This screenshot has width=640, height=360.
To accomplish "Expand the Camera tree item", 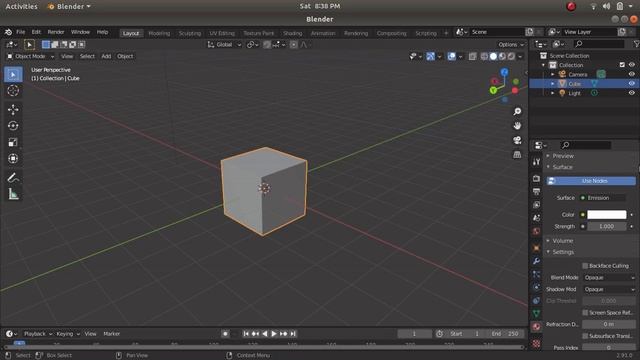I will pos(553,74).
